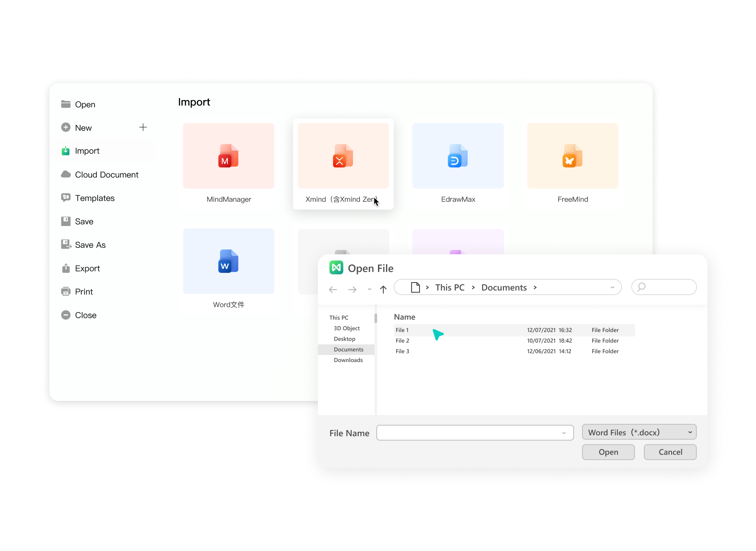Navigate up one folder level
The image size is (756, 551).
pyautogui.click(x=383, y=290)
